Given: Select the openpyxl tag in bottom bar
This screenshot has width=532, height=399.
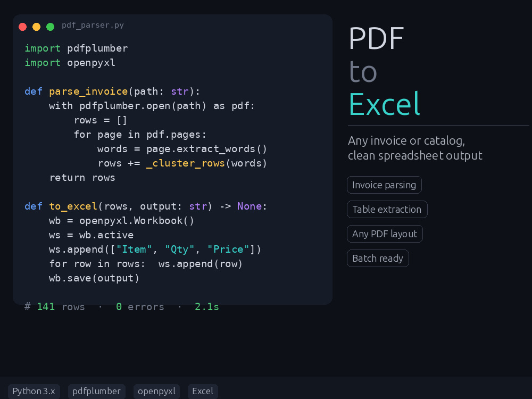Looking at the screenshot, I should click(157, 391).
